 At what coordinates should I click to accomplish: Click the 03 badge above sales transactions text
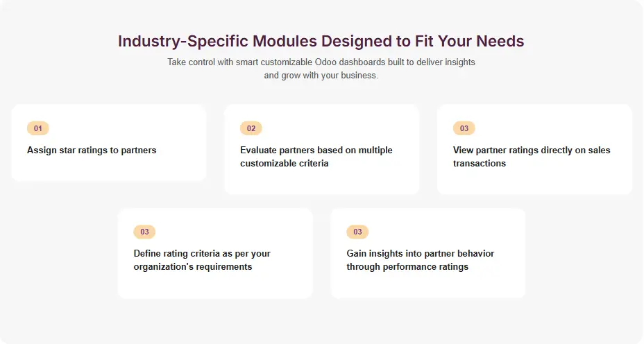click(464, 128)
